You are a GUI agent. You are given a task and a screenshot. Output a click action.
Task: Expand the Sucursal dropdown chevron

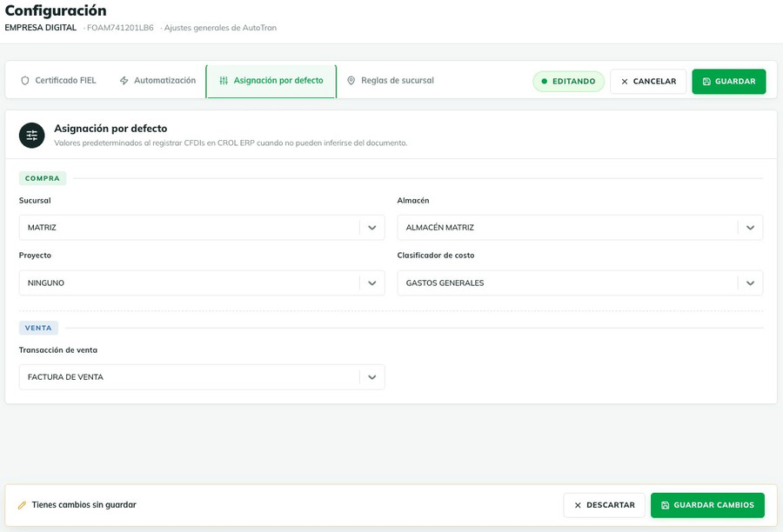pos(372,228)
